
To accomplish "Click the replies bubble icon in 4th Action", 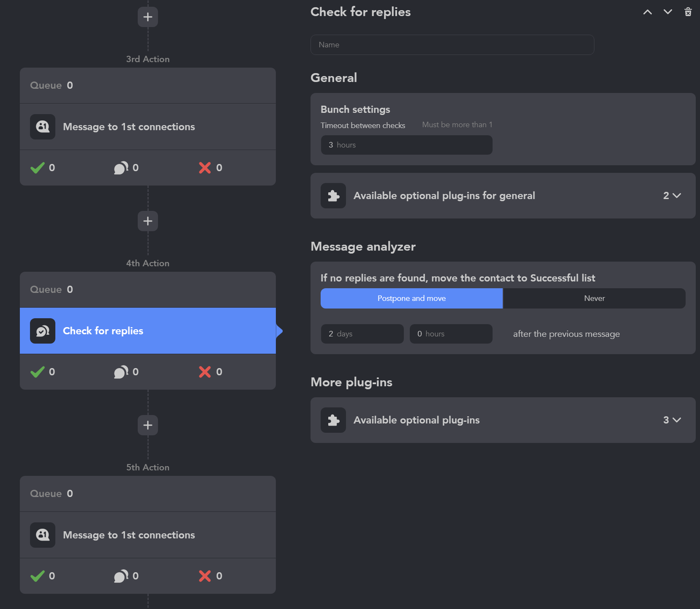I will click(121, 372).
